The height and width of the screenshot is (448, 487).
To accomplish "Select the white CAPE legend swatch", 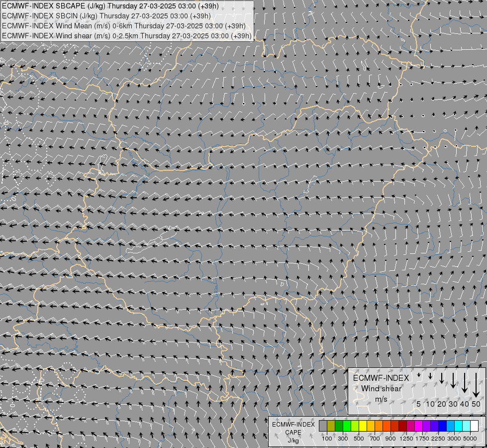I will point(475,426).
